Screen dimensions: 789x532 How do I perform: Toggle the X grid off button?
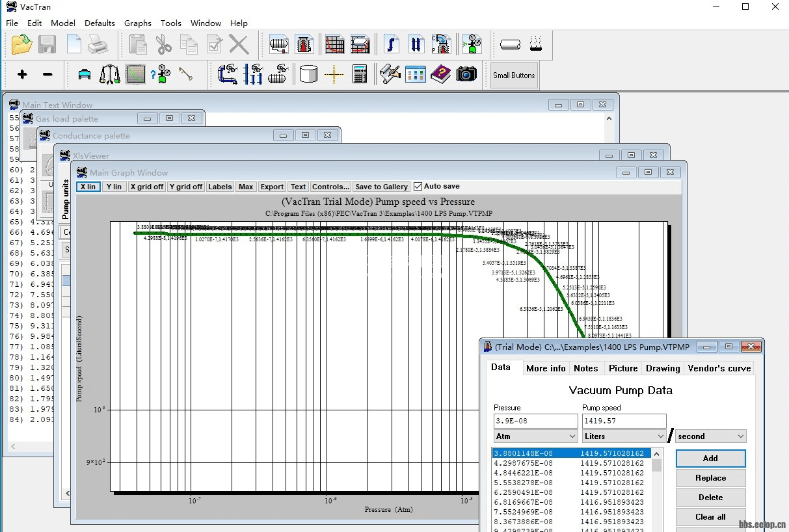click(147, 187)
